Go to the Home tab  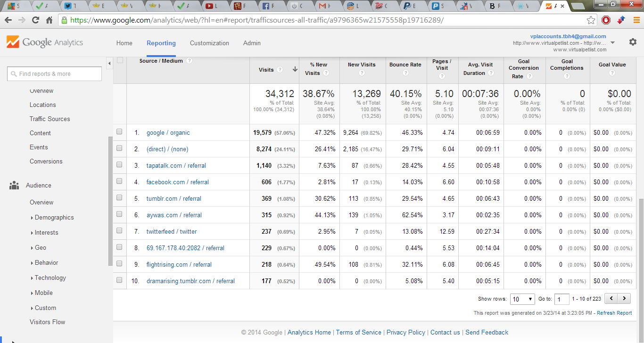[124, 43]
